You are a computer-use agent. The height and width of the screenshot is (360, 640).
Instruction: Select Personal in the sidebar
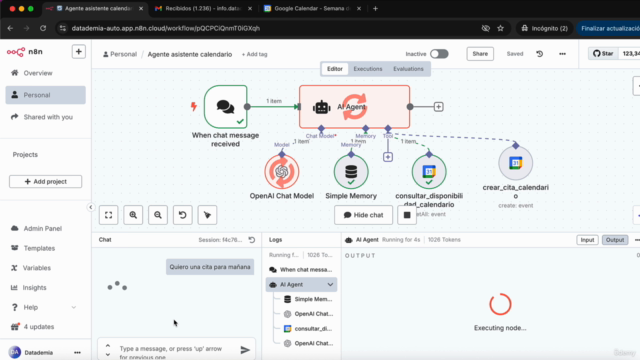[x=45, y=95]
